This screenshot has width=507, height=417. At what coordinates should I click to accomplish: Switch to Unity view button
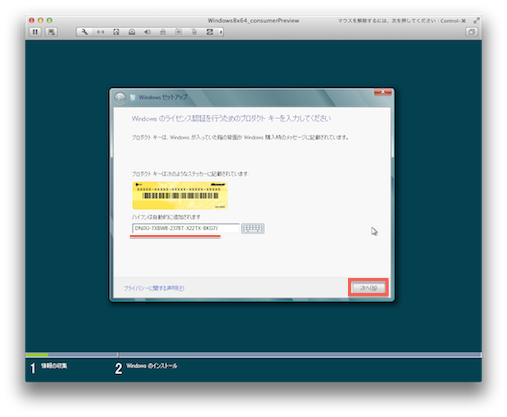[x=471, y=32]
